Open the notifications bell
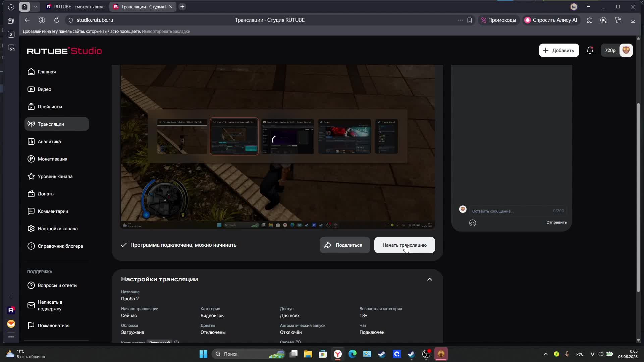 tap(590, 50)
